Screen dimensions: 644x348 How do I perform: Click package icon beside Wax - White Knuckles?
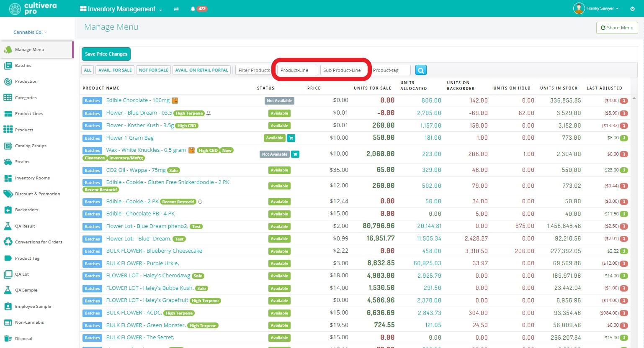tap(191, 150)
